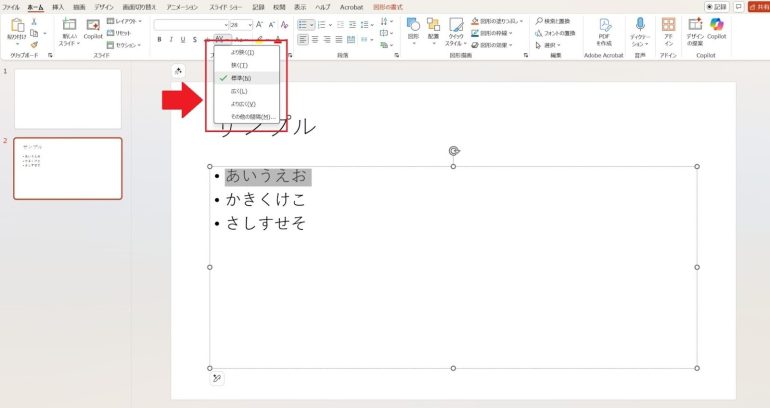Select slide 1 thumbnail in panel
770x408 pixels.
pos(68,98)
